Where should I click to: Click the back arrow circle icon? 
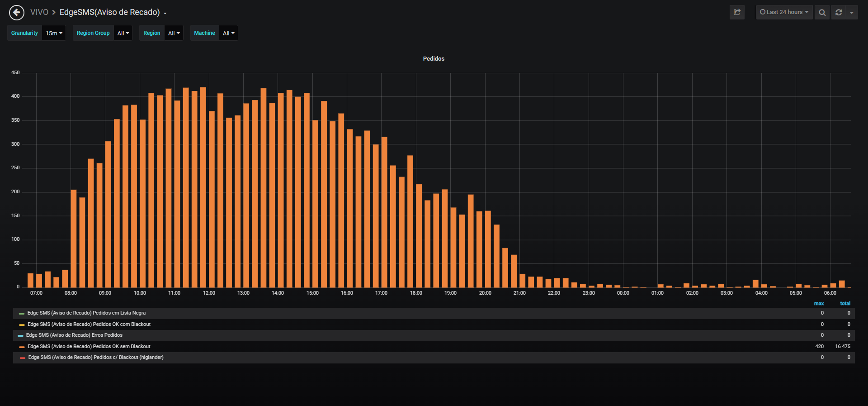(x=17, y=12)
